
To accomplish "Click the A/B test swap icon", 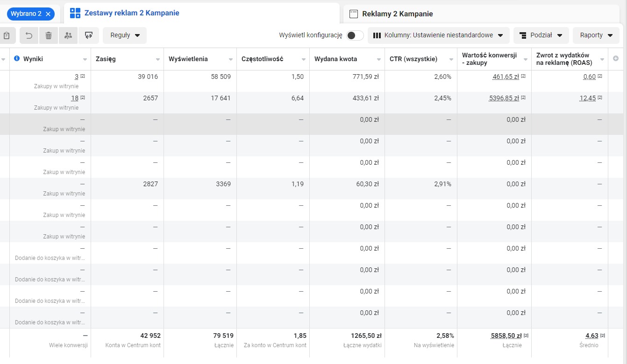I will [x=89, y=35].
